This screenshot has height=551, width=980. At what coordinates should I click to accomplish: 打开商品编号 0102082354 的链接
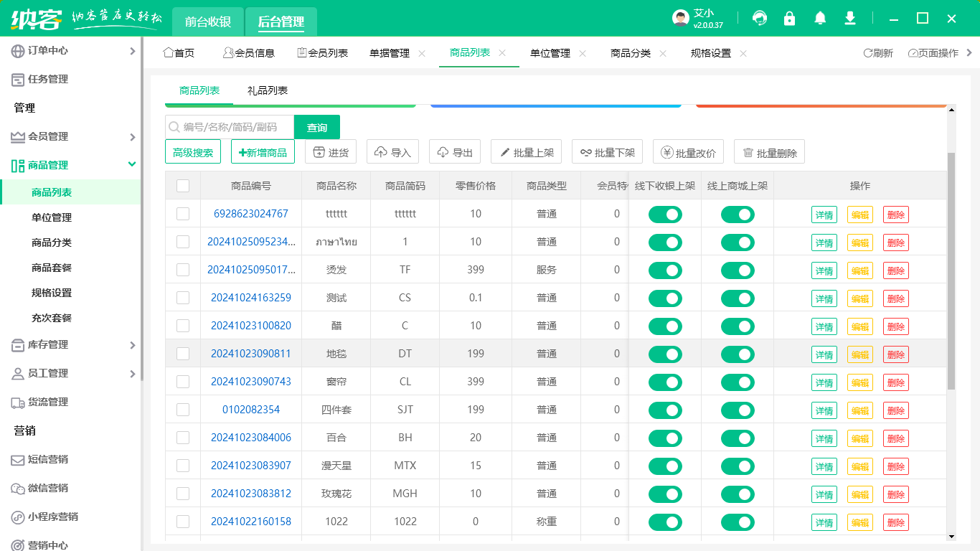tap(253, 410)
